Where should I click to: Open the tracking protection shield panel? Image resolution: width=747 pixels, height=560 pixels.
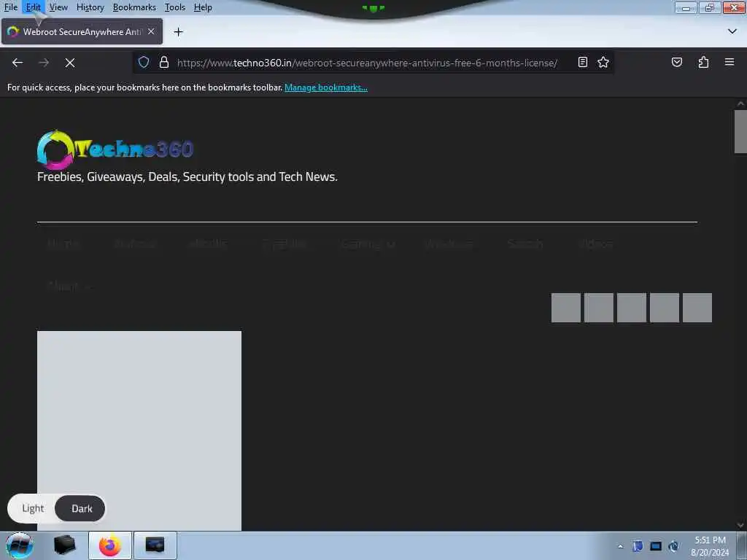point(144,62)
